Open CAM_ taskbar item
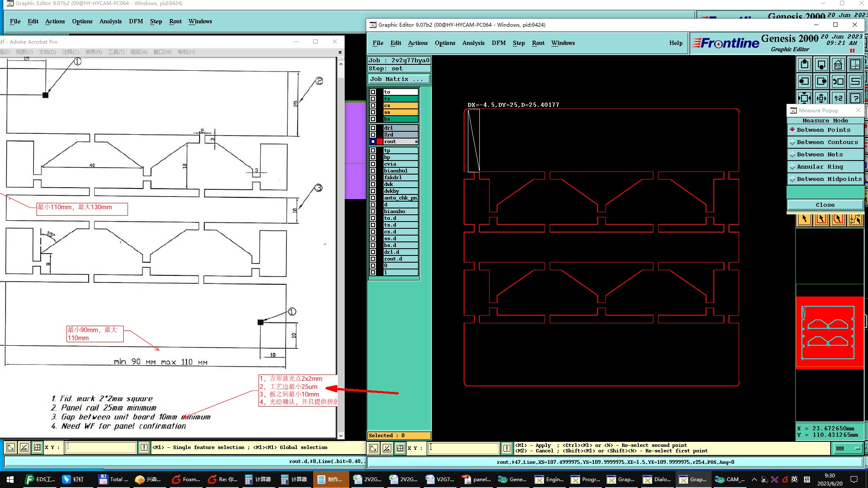The height and width of the screenshot is (488, 868). point(731,480)
